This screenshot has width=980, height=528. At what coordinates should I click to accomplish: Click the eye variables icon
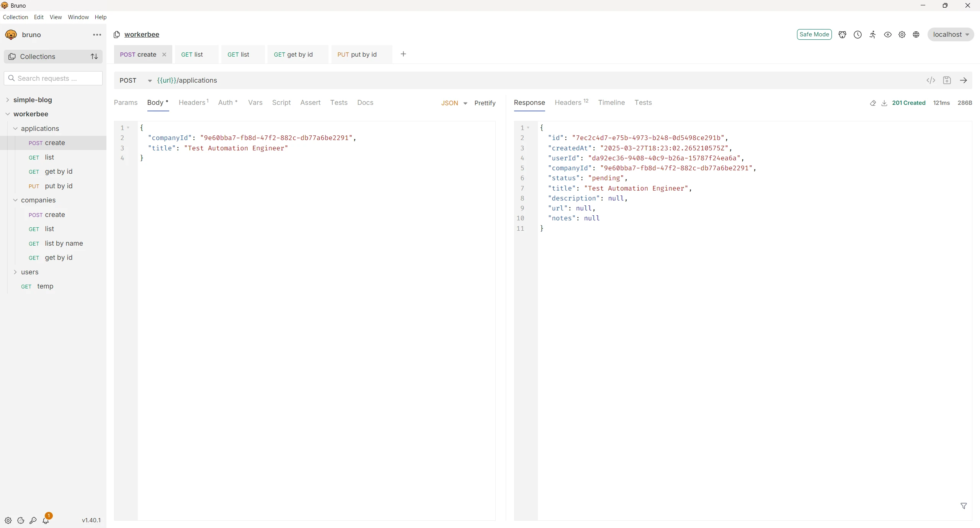[x=887, y=34]
